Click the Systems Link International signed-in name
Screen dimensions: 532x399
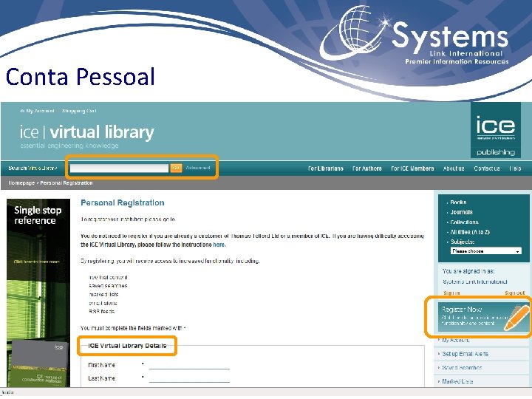click(x=475, y=282)
